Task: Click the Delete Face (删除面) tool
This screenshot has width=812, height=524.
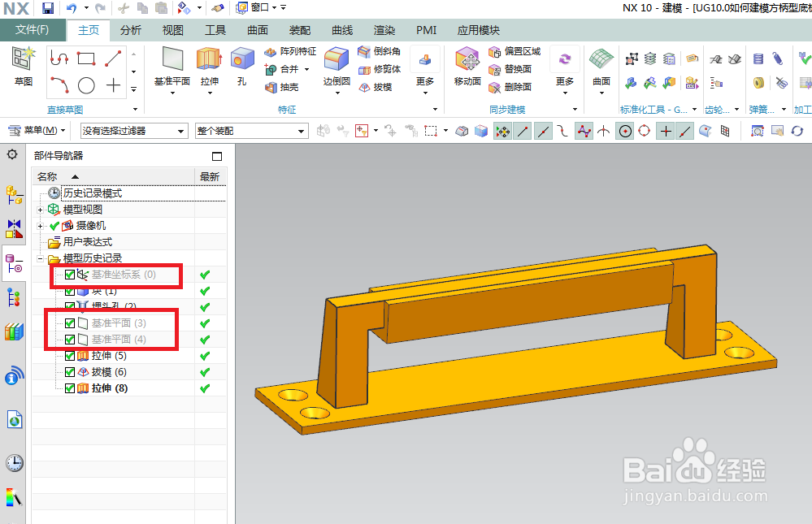Action: pos(510,87)
